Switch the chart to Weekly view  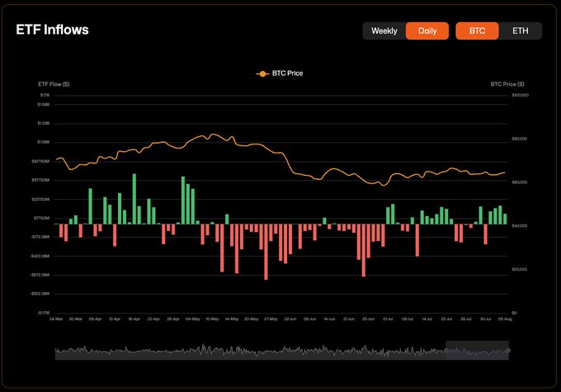pos(384,31)
